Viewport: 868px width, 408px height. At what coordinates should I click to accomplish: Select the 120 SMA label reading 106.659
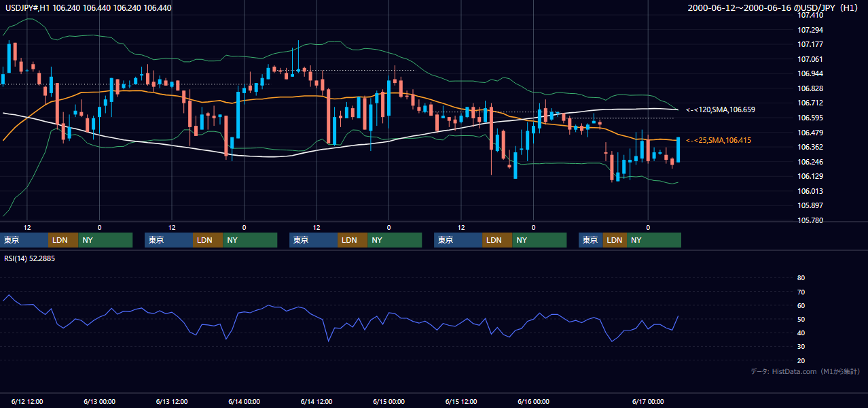721,109
